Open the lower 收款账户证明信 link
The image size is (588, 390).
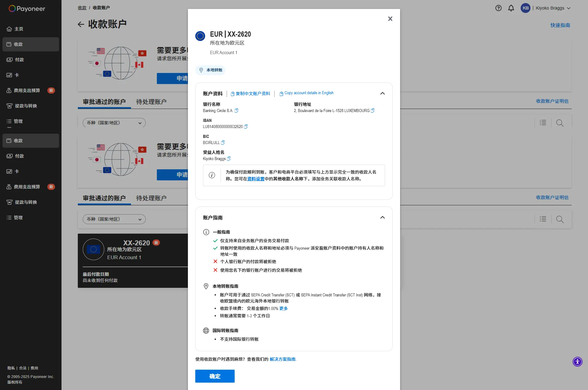552,197
